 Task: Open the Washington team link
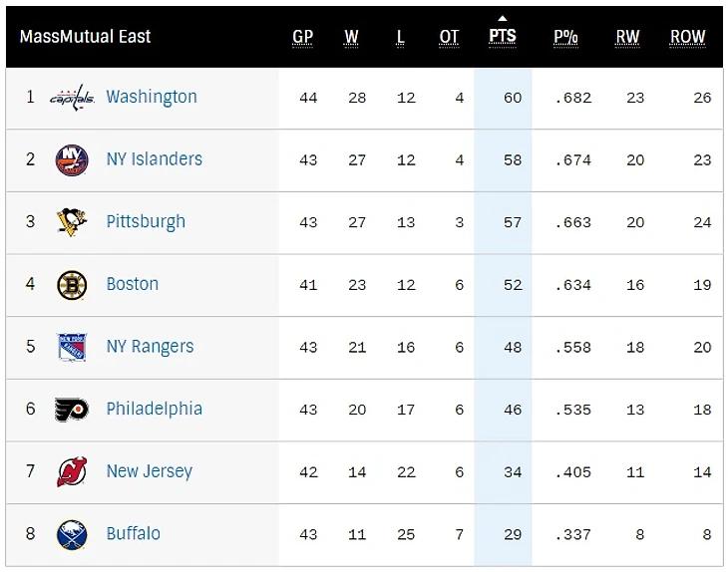click(152, 98)
